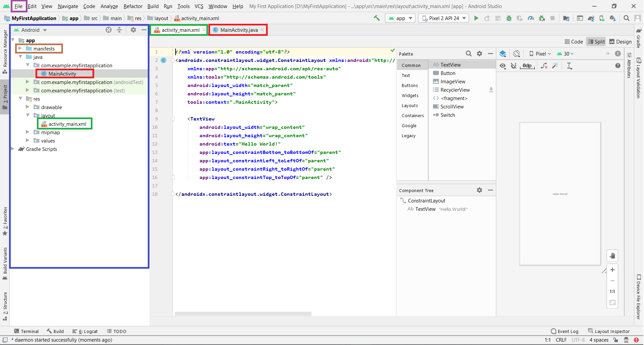The height and width of the screenshot is (345, 644).
Task: Open the Pixel preview device dropdown
Action: 540,54
